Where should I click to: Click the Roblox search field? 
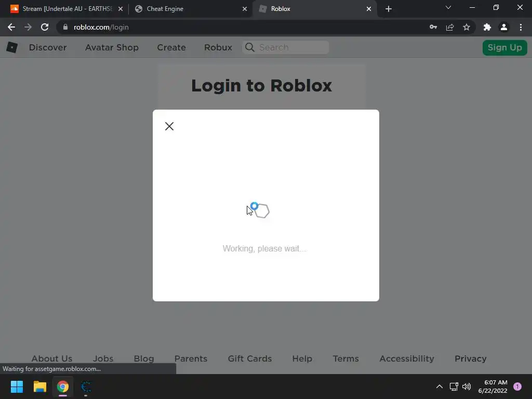click(x=285, y=47)
